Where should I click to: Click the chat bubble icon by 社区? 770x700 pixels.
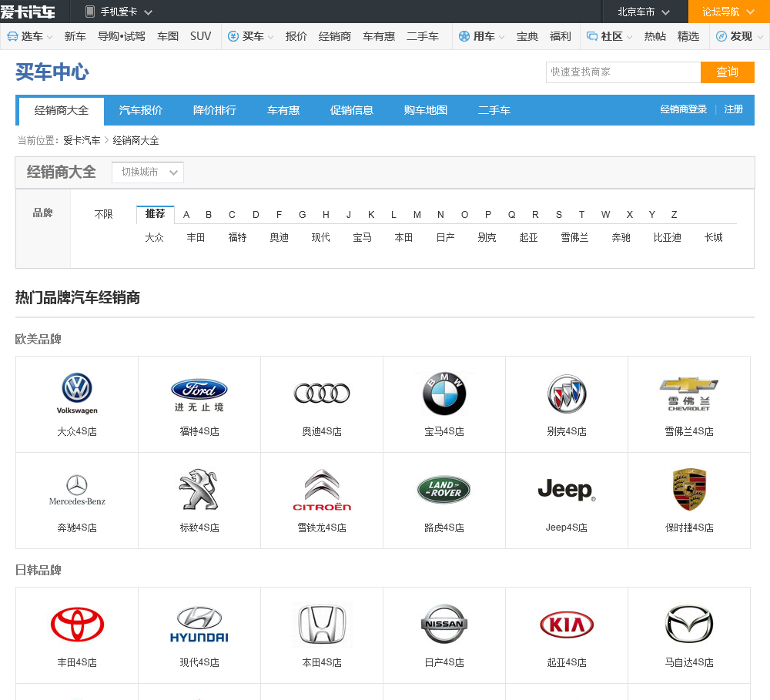coord(592,36)
